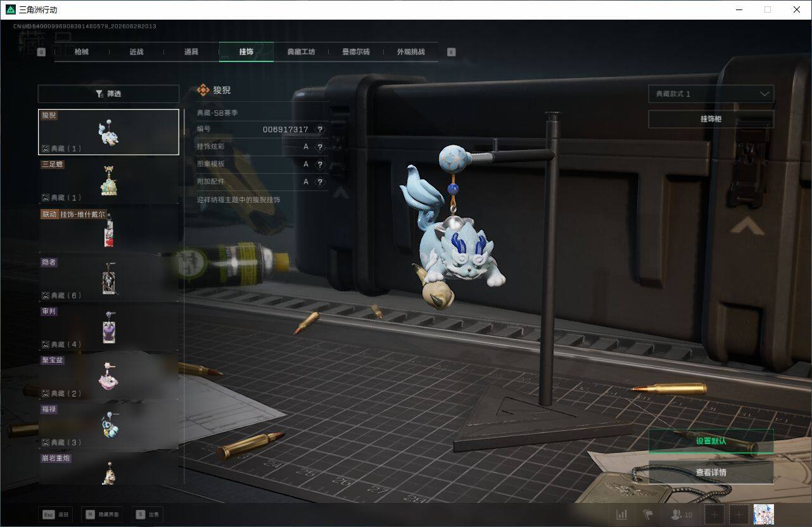Open the 挂饰柜 button
Viewport: 812px width, 527px height.
click(711, 119)
